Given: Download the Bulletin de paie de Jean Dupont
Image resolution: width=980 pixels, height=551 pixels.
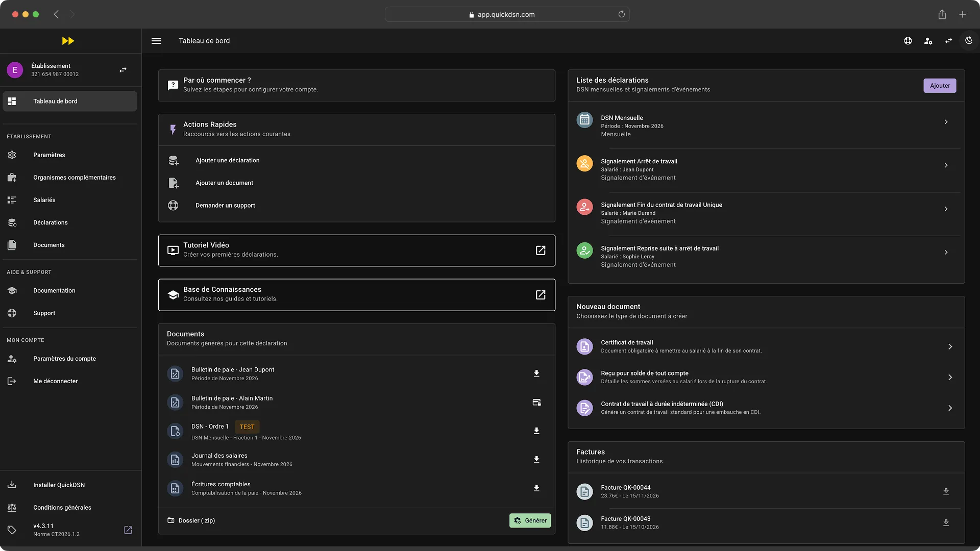Looking at the screenshot, I should [536, 373].
